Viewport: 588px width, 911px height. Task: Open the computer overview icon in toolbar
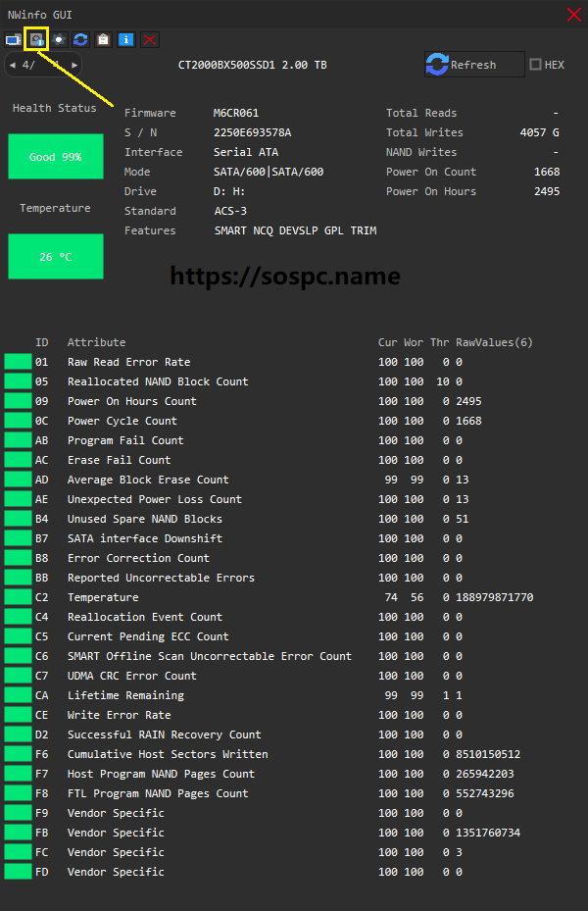14,39
